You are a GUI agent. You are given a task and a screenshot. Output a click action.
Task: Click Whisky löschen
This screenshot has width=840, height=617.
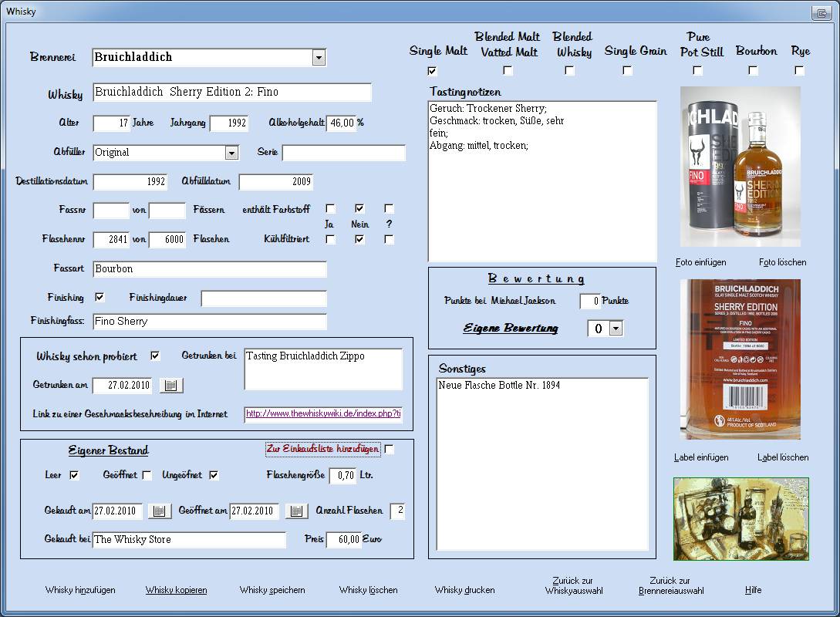coord(369,590)
